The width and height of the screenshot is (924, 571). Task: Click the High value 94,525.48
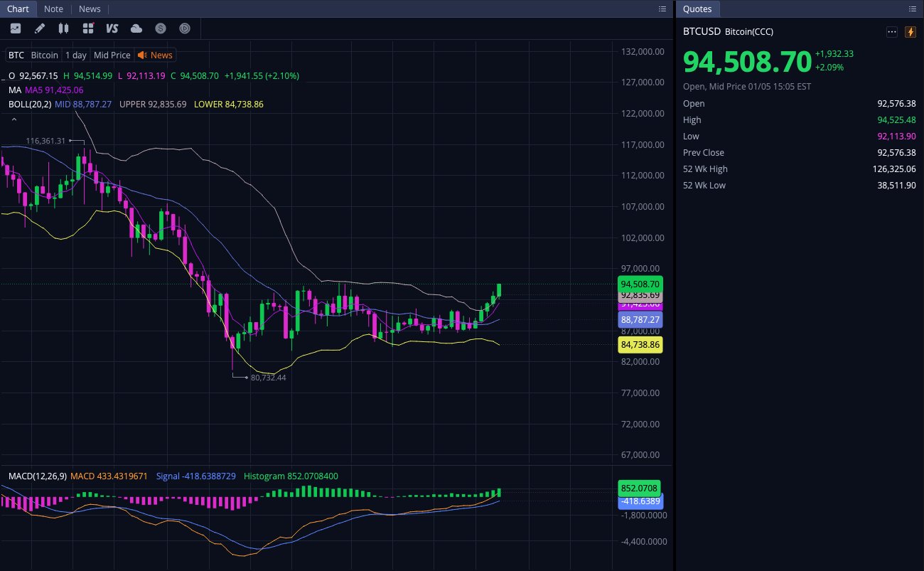pyautogui.click(x=897, y=119)
